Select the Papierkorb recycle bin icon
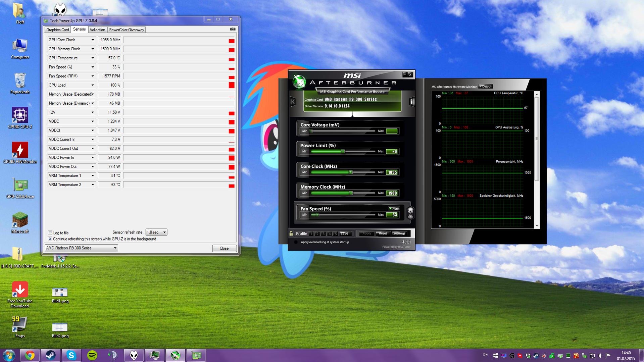This screenshot has width=644, height=362. (20, 84)
